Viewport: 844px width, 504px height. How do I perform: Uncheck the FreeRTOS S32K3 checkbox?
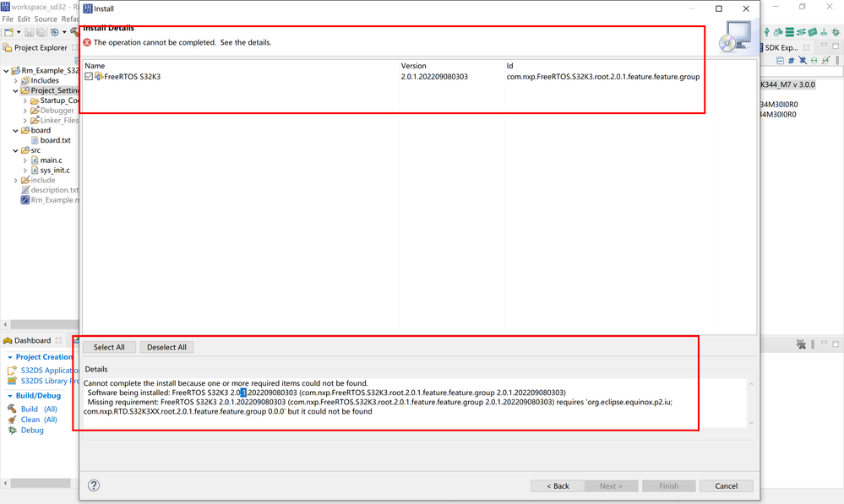point(89,77)
